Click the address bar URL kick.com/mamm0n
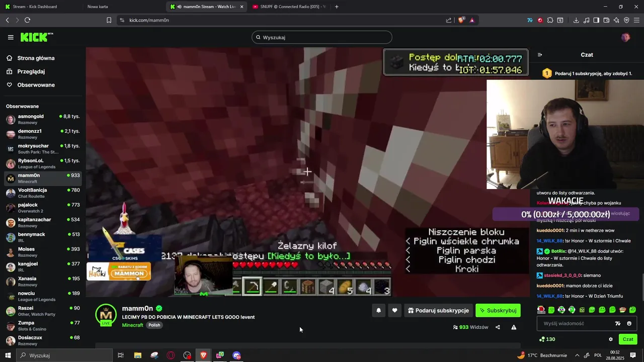644x362 pixels. click(x=149, y=20)
